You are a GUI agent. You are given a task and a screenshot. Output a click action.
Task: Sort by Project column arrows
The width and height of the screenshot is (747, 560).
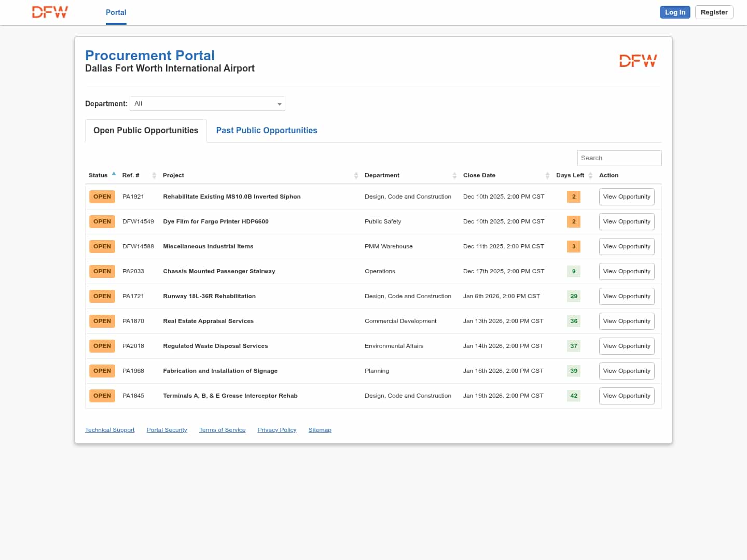tap(356, 176)
